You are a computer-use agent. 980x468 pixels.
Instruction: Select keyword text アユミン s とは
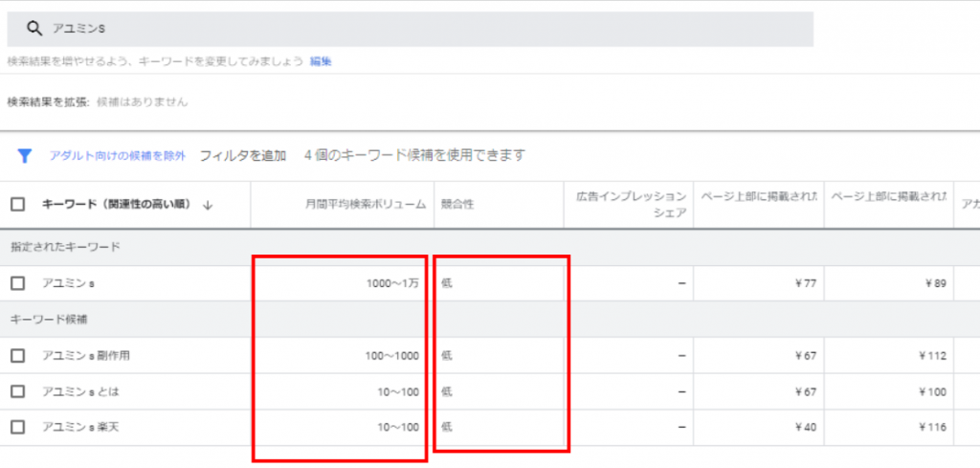[x=80, y=391]
